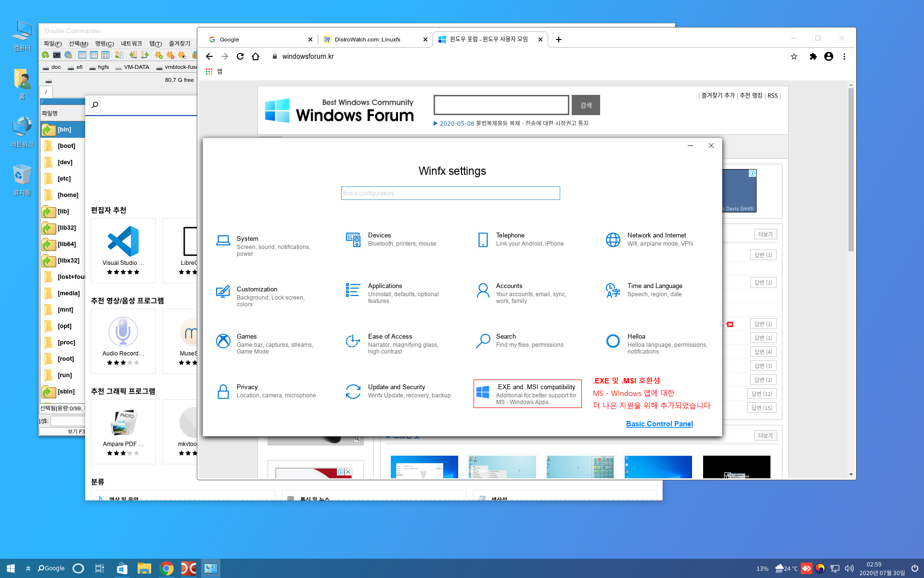Image resolution: width=924 pixels, height=578 pixels.
Task: Open terminal icon in Double Commander toolbar
Action: coord(57,55)
